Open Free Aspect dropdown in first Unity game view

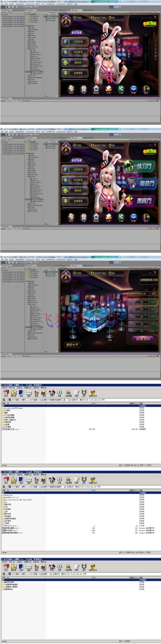coord(64,12)
